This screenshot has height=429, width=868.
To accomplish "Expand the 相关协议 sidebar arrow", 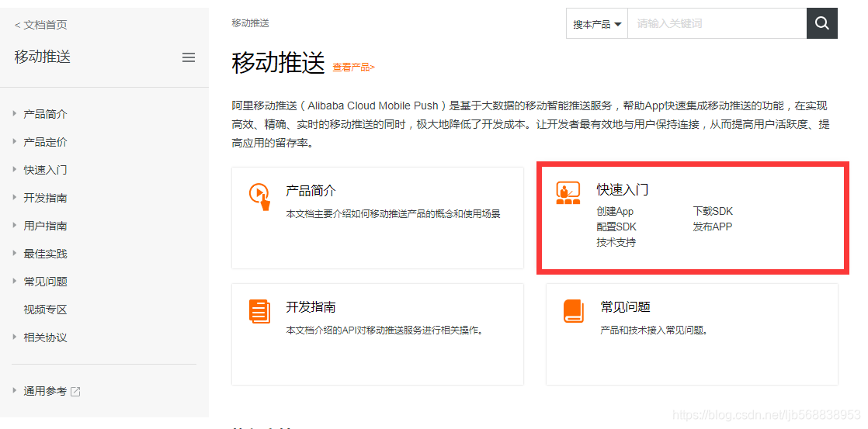I will pyautogui.click(x=15, y=337).
